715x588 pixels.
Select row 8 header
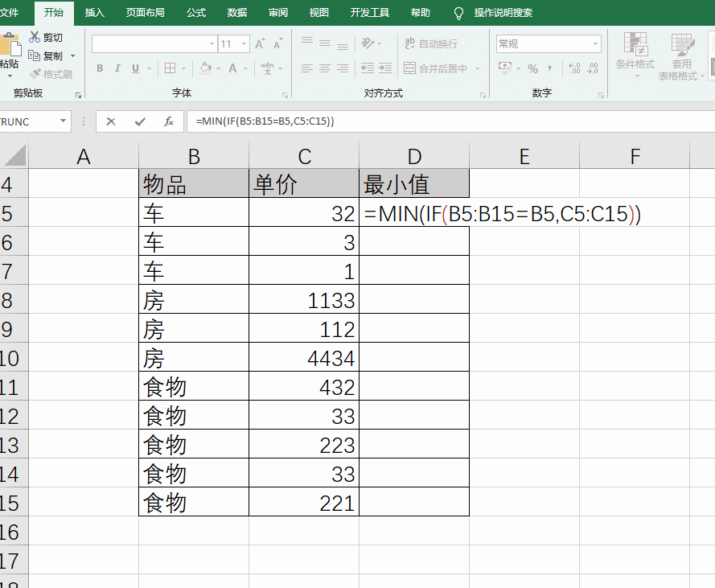tap(14, 300)
